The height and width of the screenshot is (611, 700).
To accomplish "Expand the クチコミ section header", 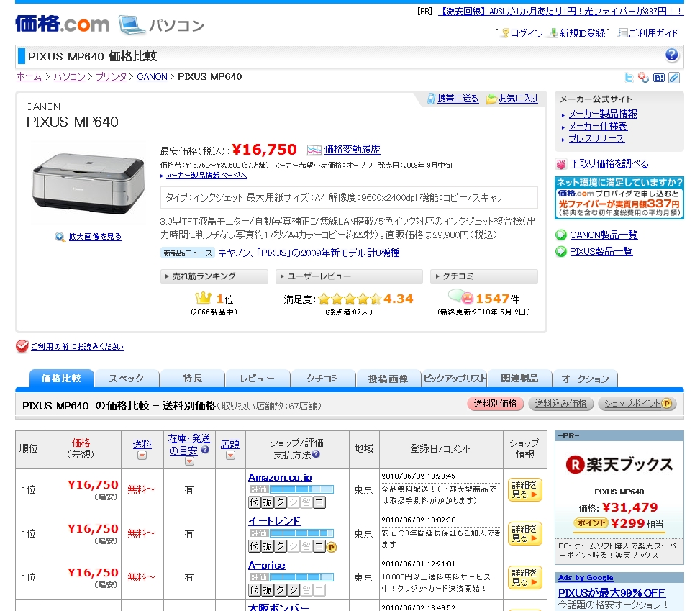I will [484, 276].
